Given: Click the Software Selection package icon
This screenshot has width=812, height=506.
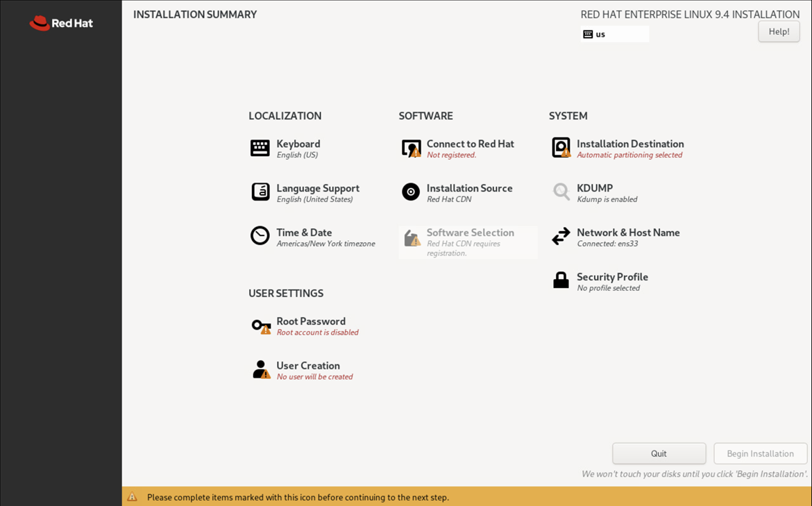Looking at the screenshot, I should (x=412, y=237).
